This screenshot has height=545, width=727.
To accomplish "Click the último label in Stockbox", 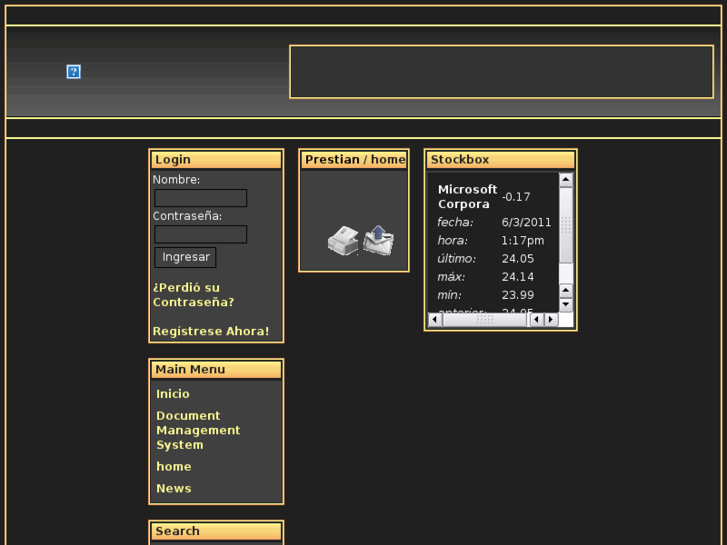I will 456,258.
